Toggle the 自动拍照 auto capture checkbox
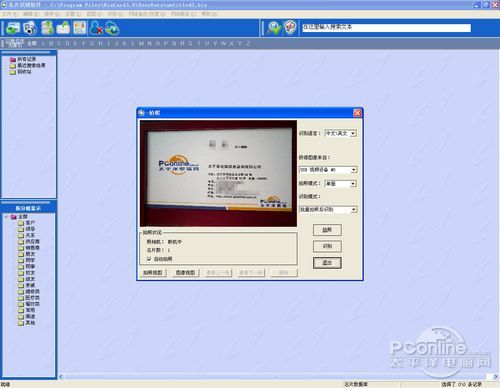The width and height of the screenshot is (500, 388). (149, 259)
